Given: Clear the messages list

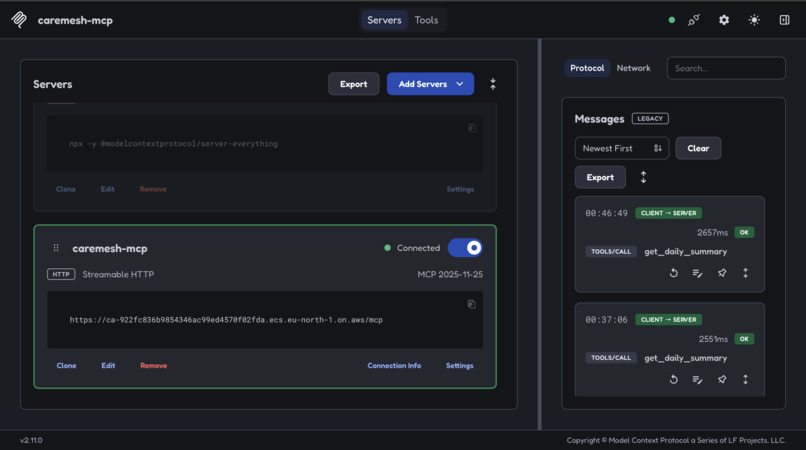Looking at the screenshot, I should (x=698, y=148).
